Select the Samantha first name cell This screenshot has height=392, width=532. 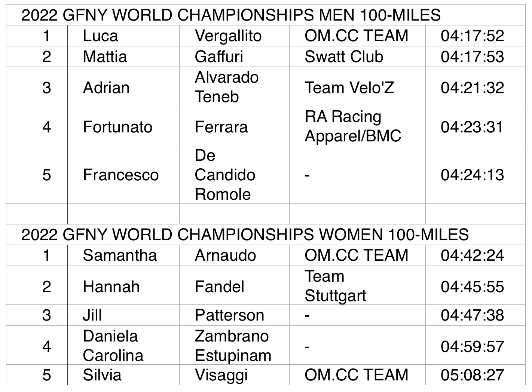[120, 255]
